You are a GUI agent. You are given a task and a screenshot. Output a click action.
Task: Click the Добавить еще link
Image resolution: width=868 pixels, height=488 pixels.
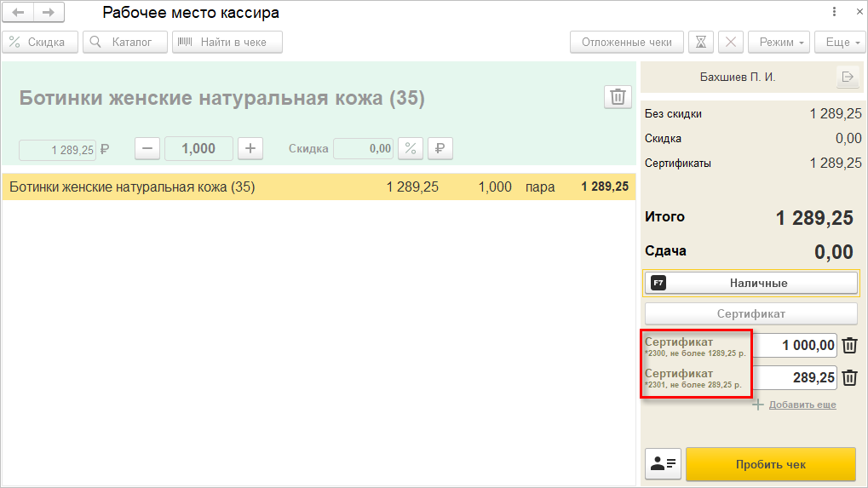802,405
